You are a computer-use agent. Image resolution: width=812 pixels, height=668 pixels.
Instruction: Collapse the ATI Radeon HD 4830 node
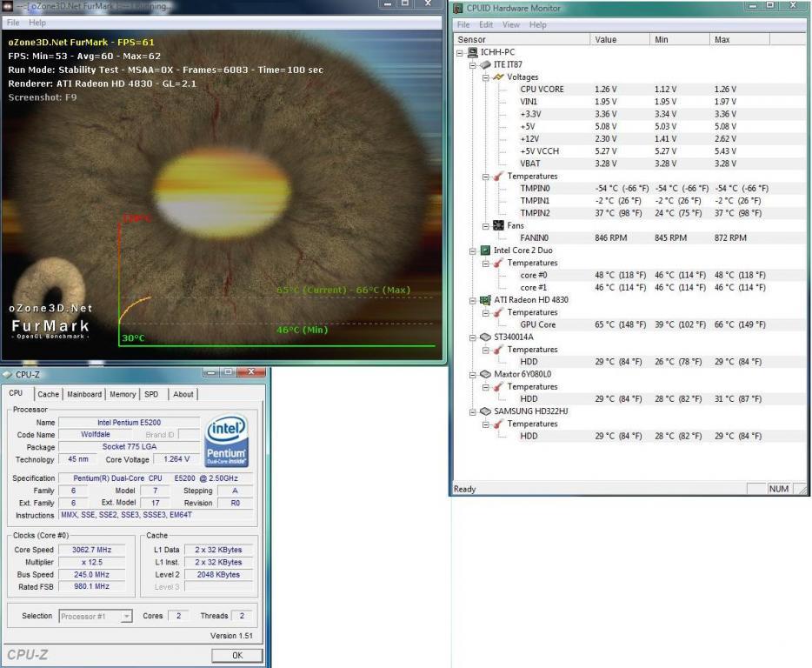(x=473, y=301)
